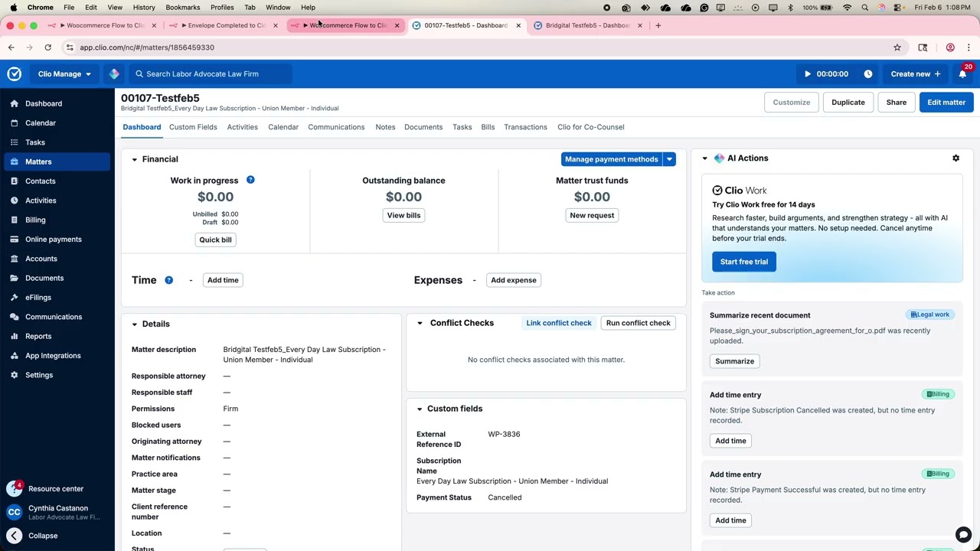The width and height of the screenshot is (980, 551).
Task: Click Edit matter button
Action: point(946,103)
